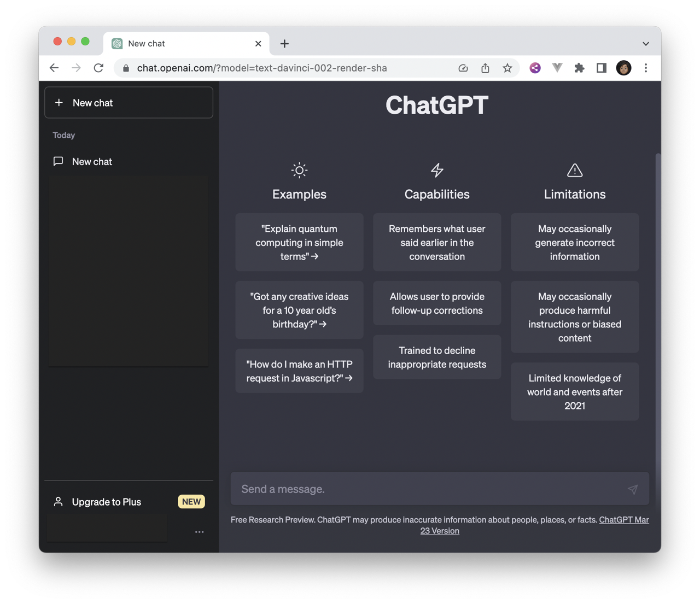Open the New chat conversation under Today
The width and height of the screenshot is (700, 604).
point(129,162)
